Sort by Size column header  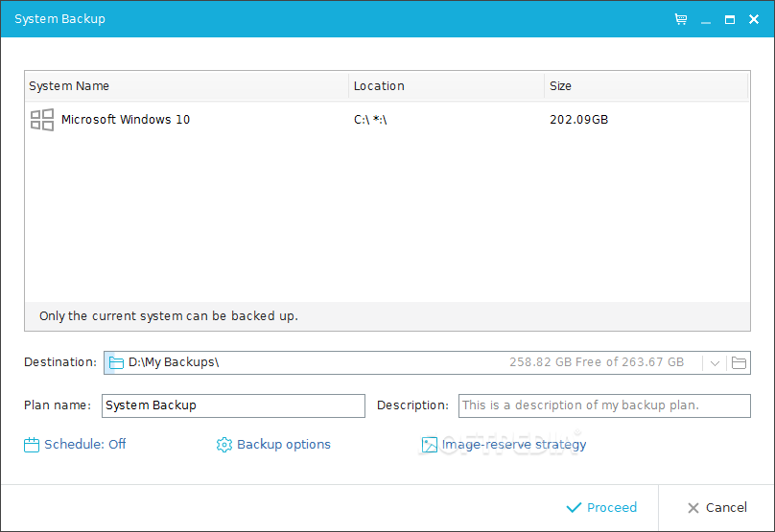pyautogui.click(x=646, y=86)
